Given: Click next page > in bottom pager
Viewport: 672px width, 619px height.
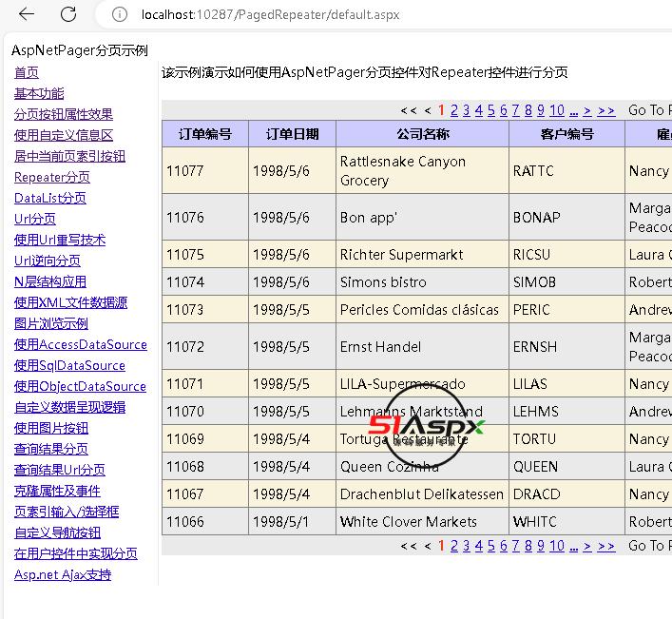Looking at the screenshot, I should click(587, 547).
